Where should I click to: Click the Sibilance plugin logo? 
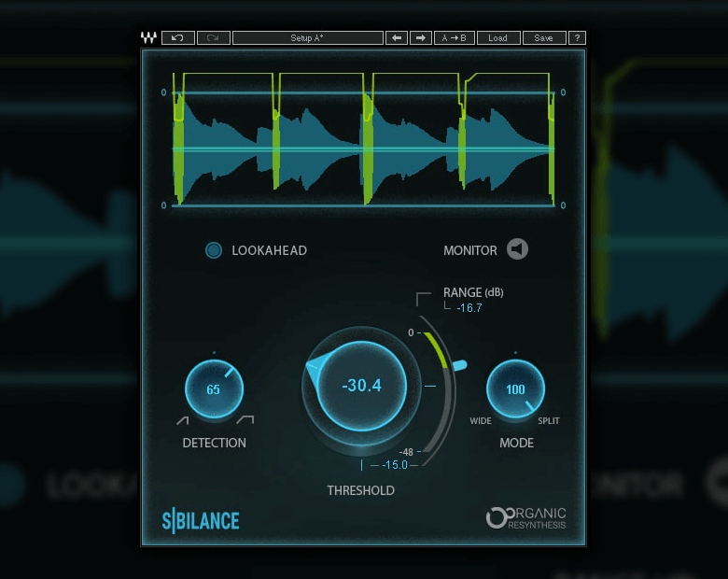pos(201,520)
